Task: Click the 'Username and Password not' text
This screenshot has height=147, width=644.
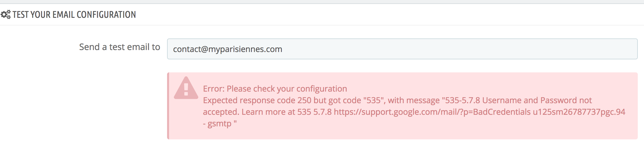Action: click(x=537, y=100)
